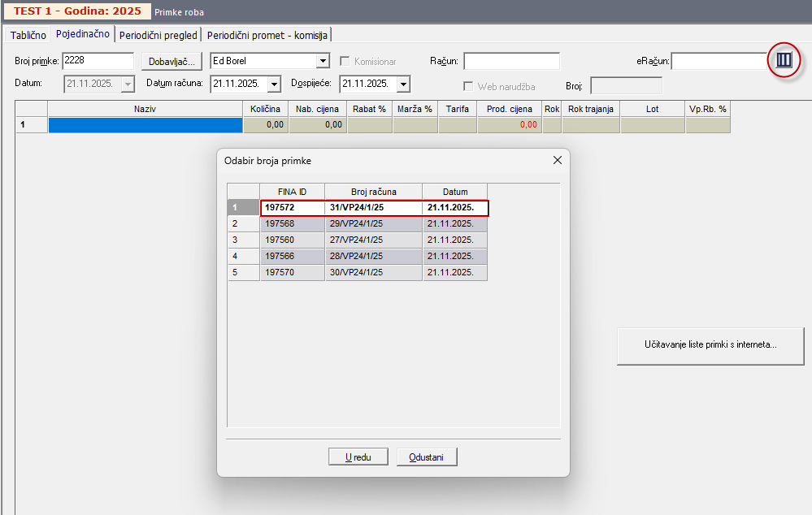Click the eRačun barcode lookup icon
The width and height of the screenshot is (812, 515).
(784, 61)
